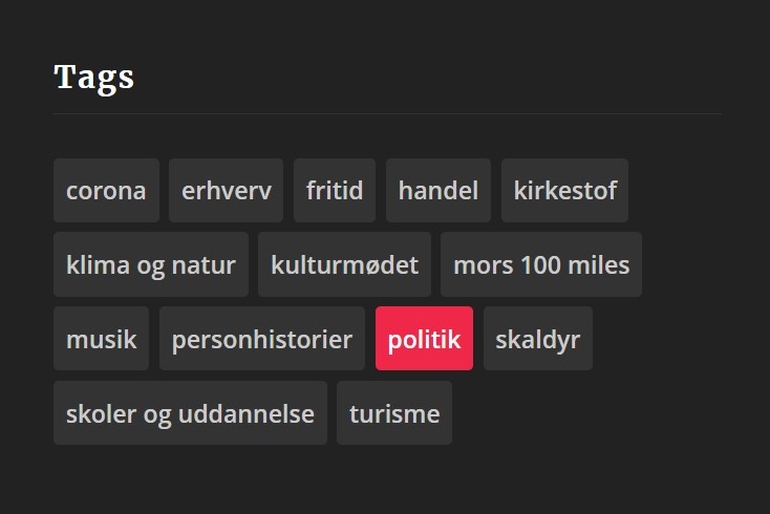Select the personhistorier tag
Viewport: 770px width, 514px height.
click(262, 339)
